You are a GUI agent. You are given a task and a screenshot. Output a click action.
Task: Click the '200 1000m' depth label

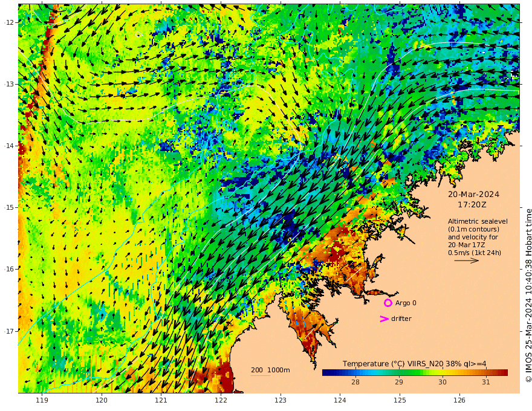(270, 370)
